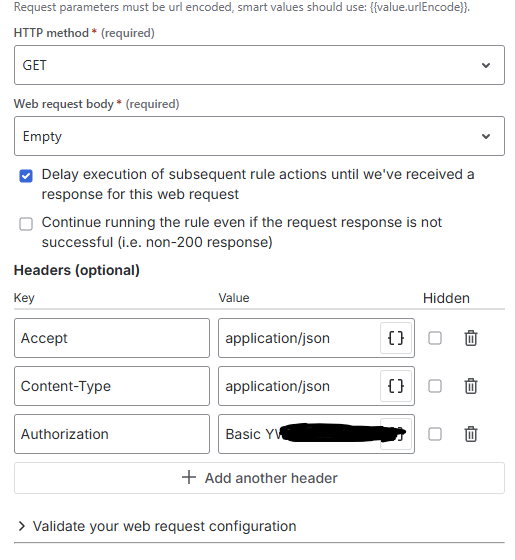Click the Web request body dropdown chevron
The image size is (515, 560).
(486, 136)
